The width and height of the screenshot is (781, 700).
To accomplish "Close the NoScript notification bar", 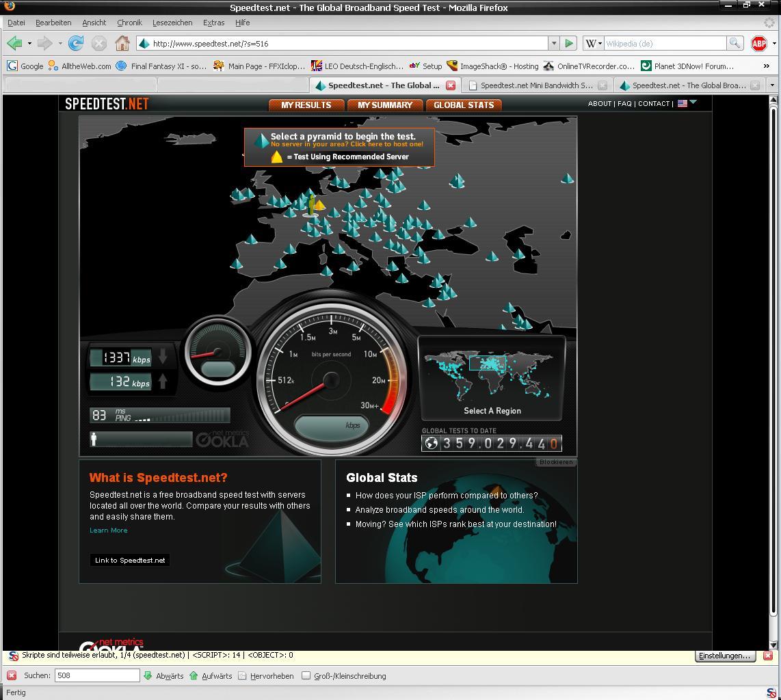I will point(768,656).
